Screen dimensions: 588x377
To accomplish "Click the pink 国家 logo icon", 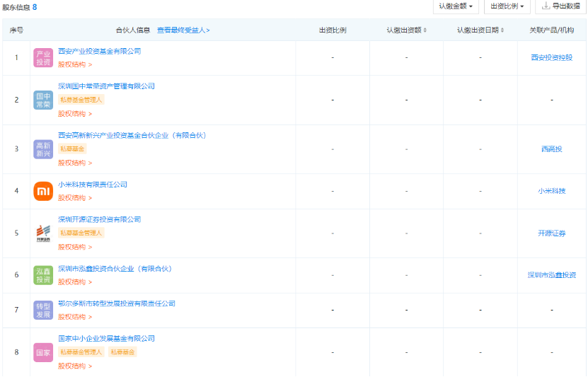I will [43, 352].
